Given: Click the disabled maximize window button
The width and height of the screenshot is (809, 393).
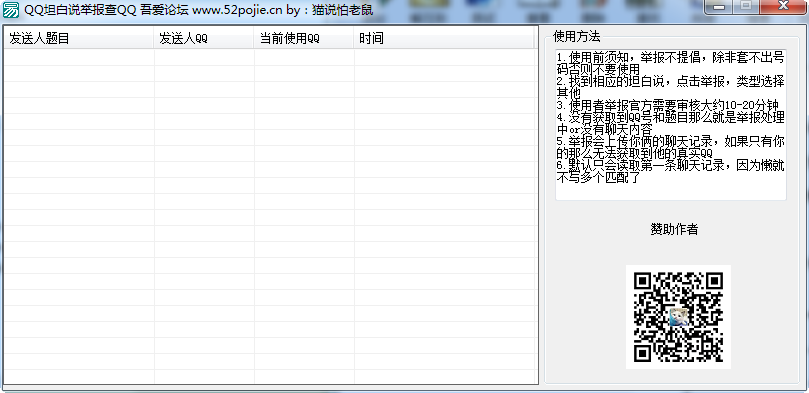Looking at the screenshot, I should coord(746,7).
